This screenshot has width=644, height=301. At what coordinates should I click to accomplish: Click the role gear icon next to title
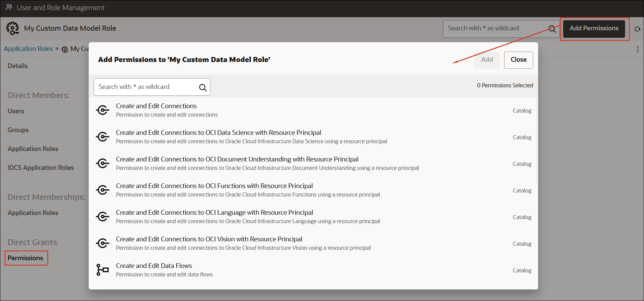point(13,28)
